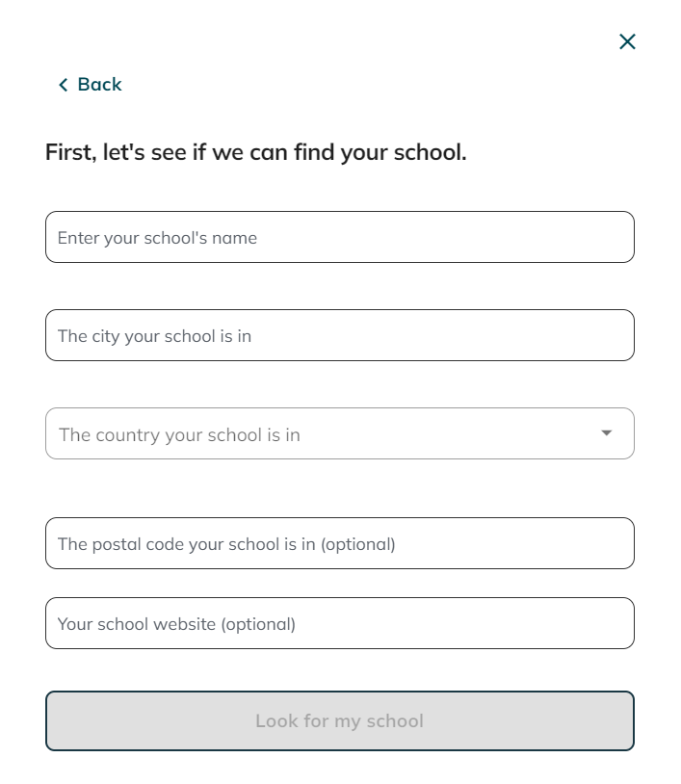681x784 pixels.
Task: Focus the school name input field
Action: (x=339, y=237)
